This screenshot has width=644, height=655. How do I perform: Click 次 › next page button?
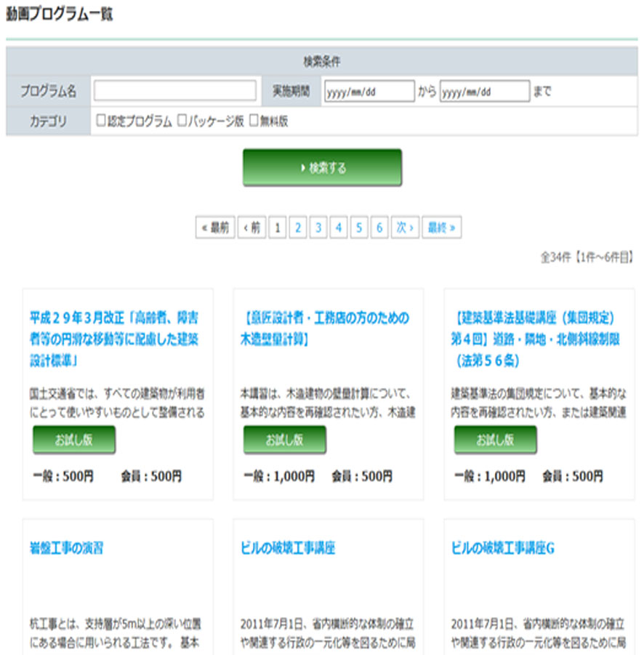pyautogui.click(x=405, y=228)
